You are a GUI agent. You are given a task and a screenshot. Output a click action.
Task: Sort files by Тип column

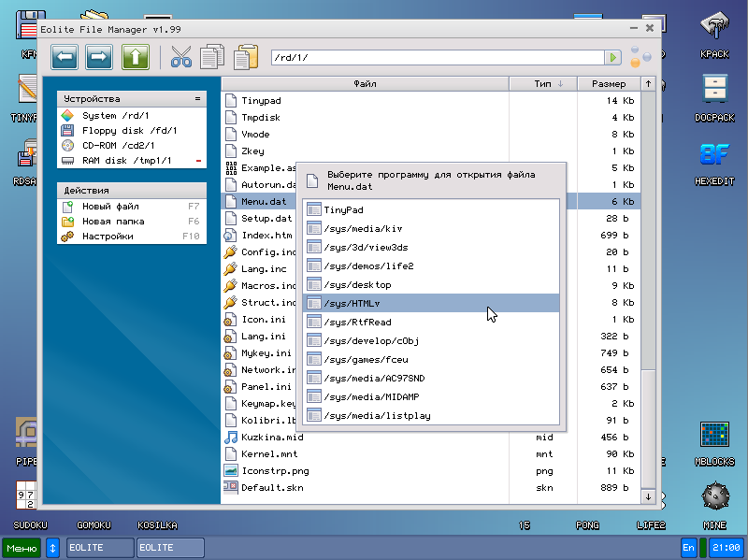click(542, 83)
